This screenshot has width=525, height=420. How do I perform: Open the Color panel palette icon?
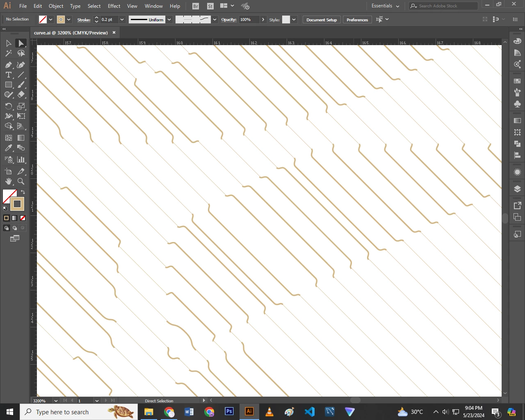tap(517, 41)
